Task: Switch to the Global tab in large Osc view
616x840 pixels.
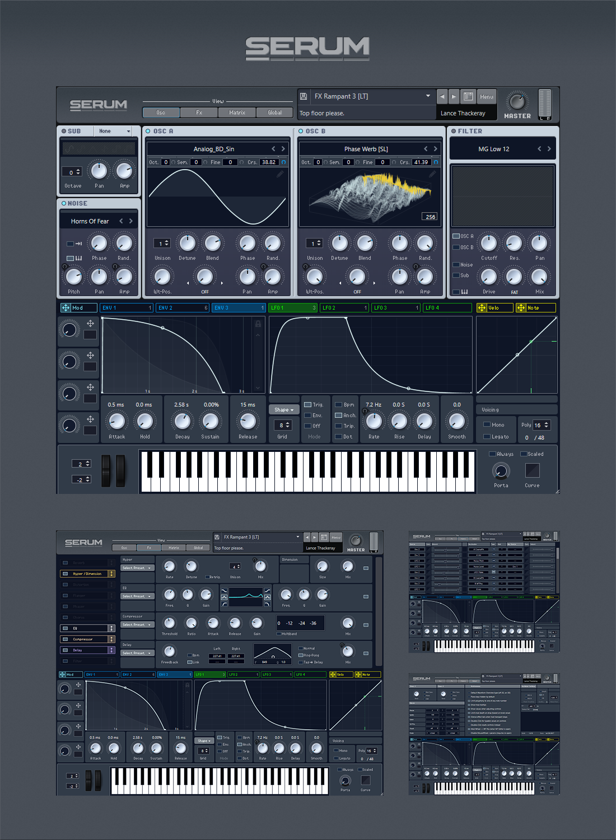Action: (274, 113)
